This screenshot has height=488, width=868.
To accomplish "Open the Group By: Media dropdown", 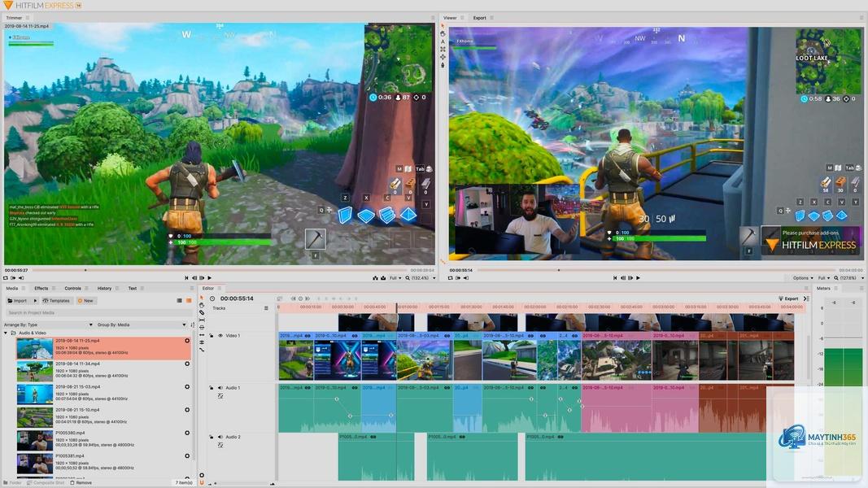I will tap(142, 325).
